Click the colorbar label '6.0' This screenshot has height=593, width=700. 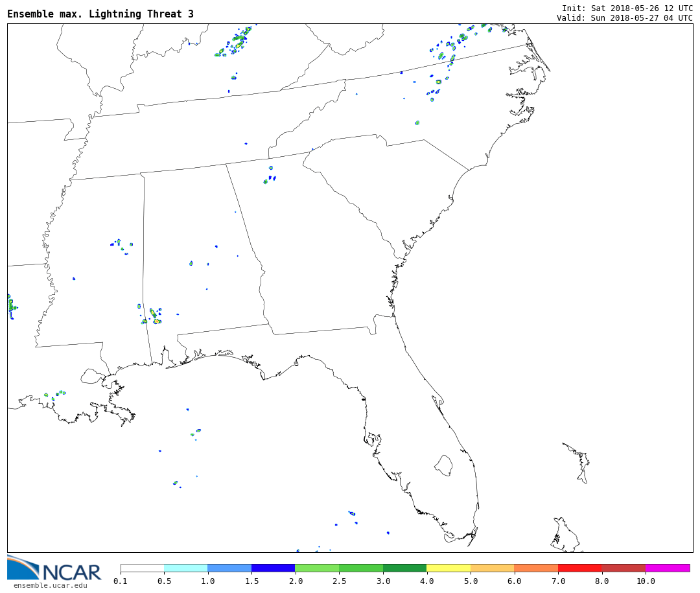[514, 581]
